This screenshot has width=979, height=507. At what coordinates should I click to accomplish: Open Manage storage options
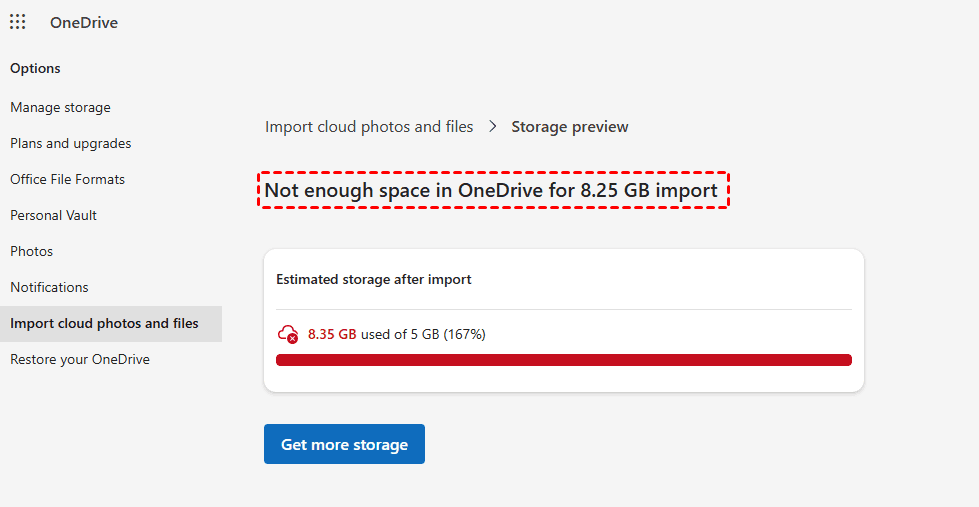click(60, 107)
